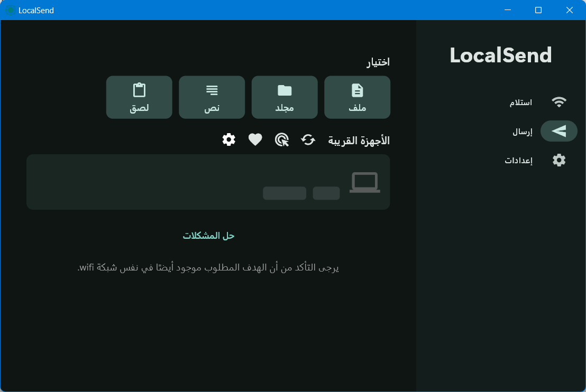The height and width of the screenshot is (392, 586).
Task: Click the scan target cursor icon
Action: pos(282,140)
